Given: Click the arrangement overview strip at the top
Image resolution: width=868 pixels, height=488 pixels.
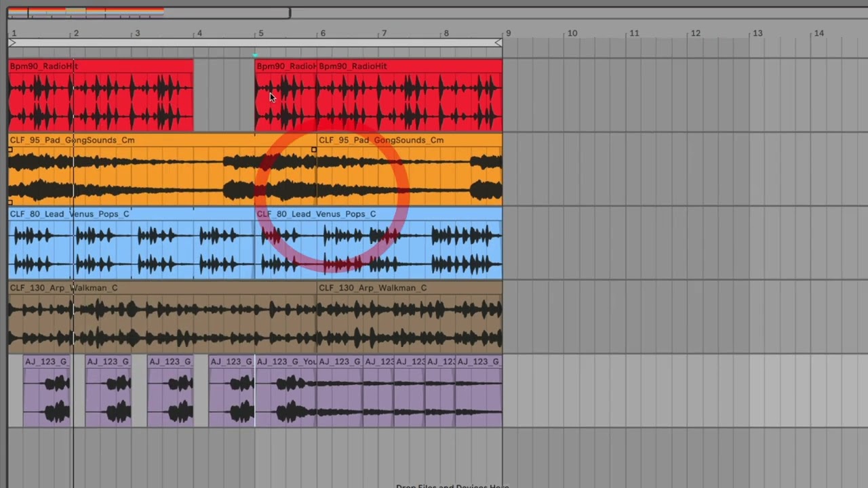Looking at the screenshot, I should (149, 13).
